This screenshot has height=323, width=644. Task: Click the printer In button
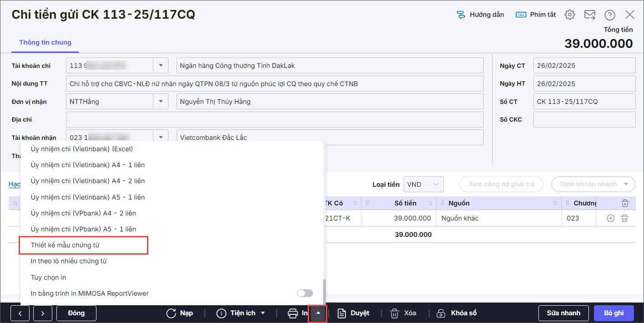pos(298,313)
